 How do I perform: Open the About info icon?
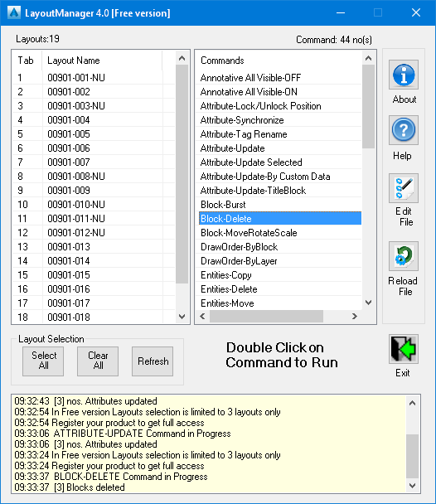click(403, 75)
